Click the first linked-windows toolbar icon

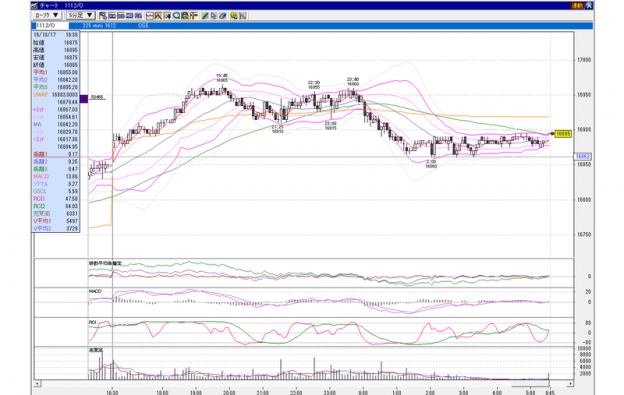[x=103, y=16]
